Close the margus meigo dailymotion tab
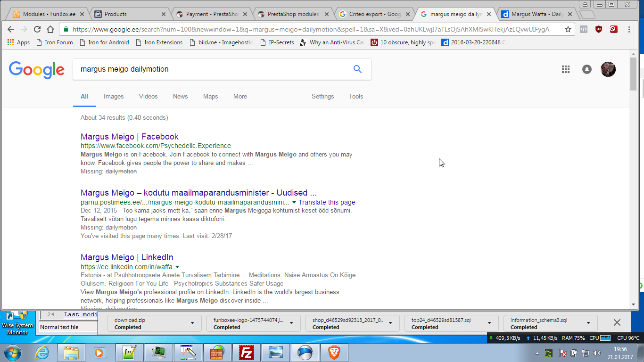The image size is (644, 362). [488, 14]
